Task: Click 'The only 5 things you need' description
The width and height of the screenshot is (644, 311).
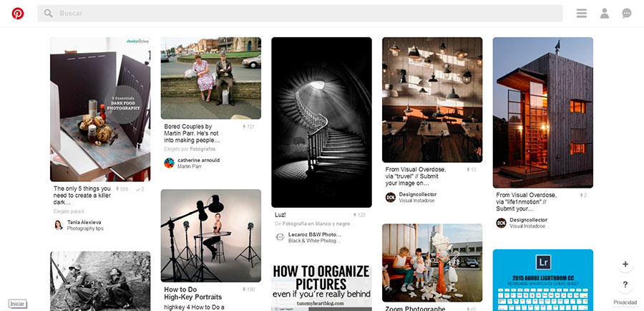Action: tap(82, 196)
